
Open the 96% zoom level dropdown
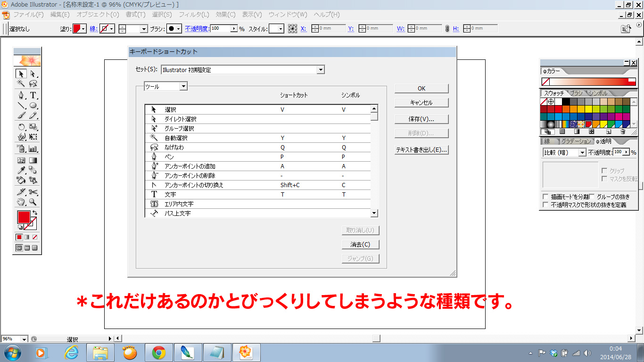(x=24, y=338)
